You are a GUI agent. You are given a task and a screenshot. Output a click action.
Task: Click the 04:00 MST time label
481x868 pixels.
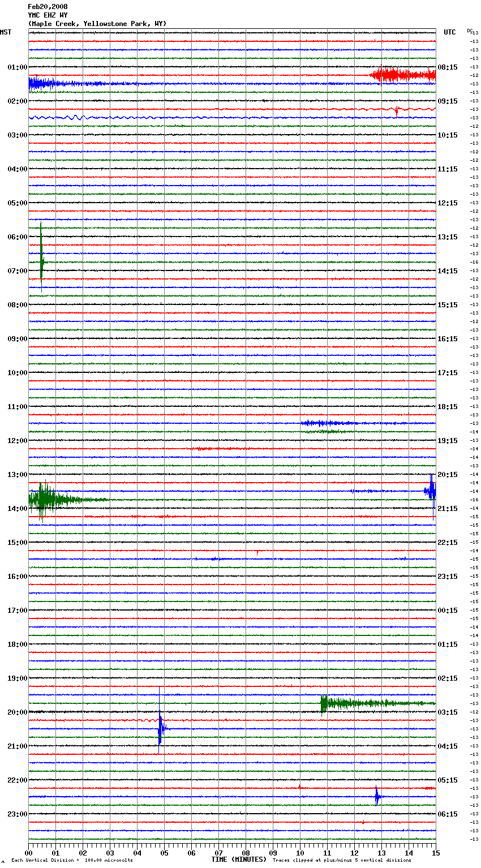[x=18, y=169]
